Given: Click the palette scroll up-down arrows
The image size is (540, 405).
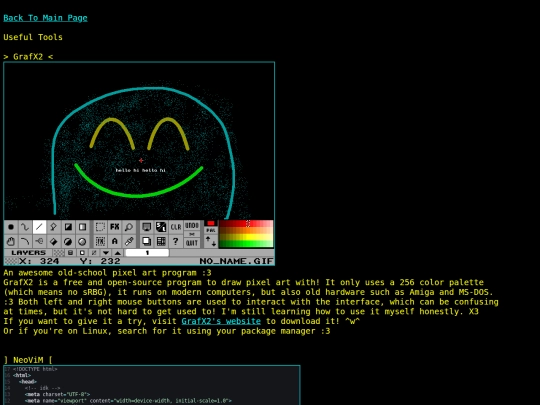Looking at the screenshot, I should click(211, 241).
